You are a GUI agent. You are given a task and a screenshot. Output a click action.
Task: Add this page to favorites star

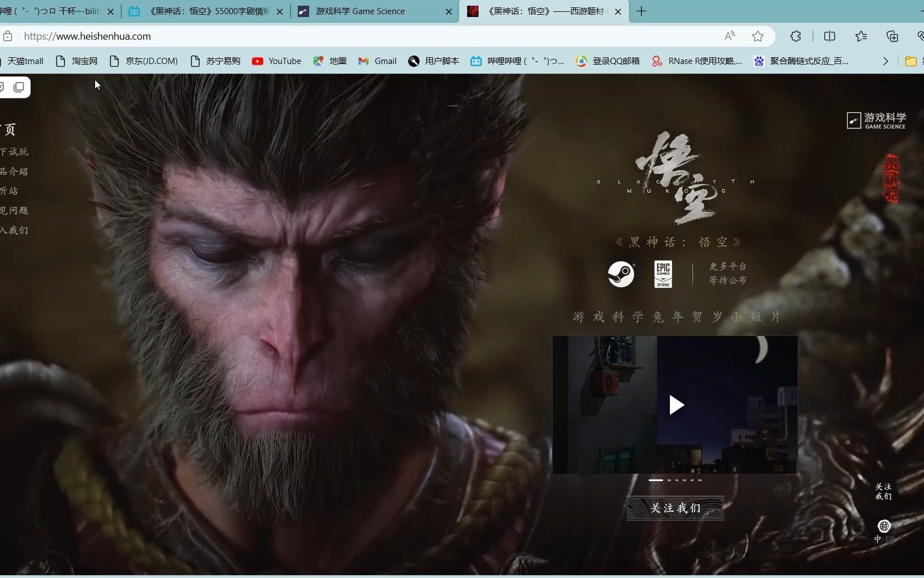[x=758, y=36]
